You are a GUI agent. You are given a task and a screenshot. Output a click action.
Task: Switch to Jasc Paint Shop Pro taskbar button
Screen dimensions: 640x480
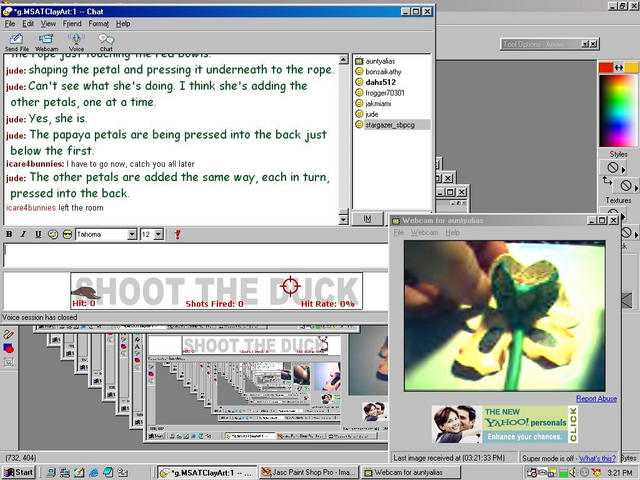coord(309,473)
